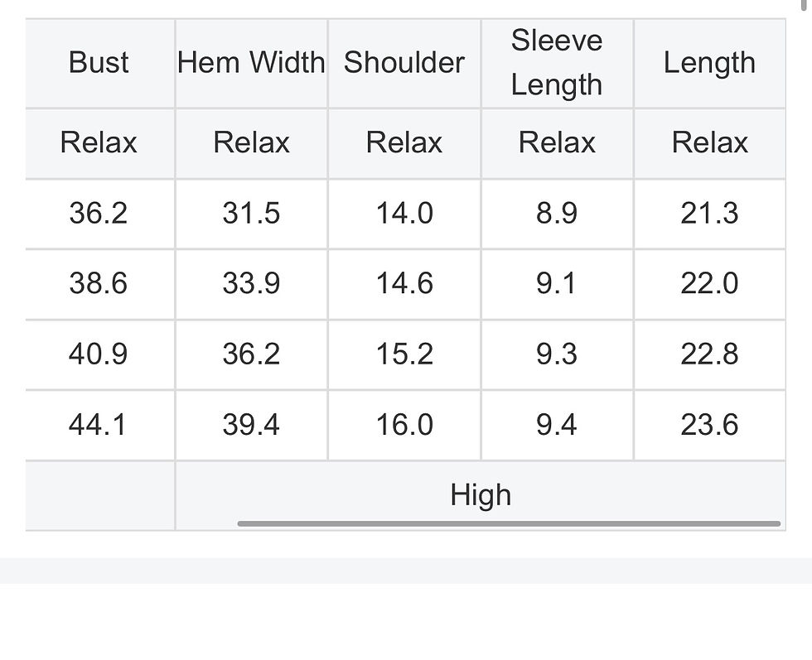The image size is (812, 660).
Task: Select the Relax cell under Shoulder
Action: 404,142
